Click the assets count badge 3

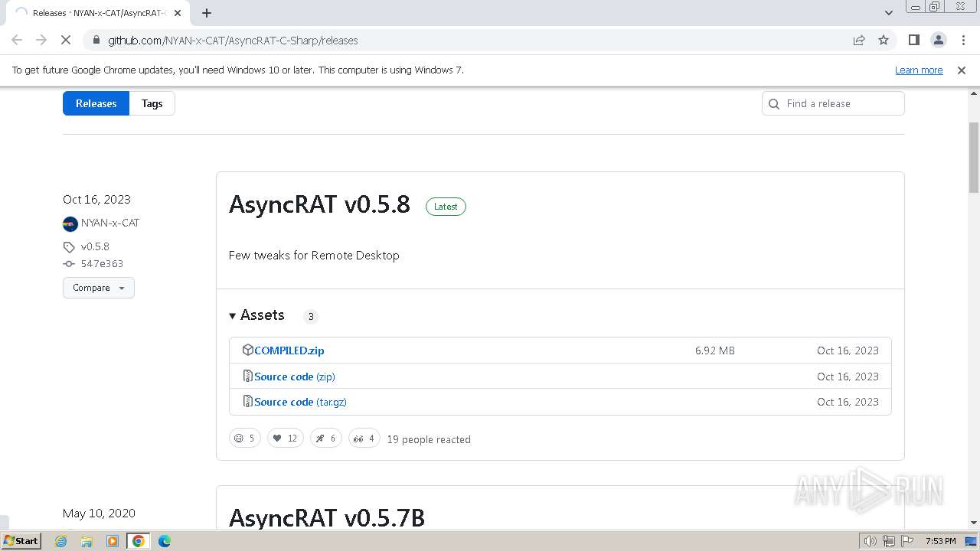coord(311,316)
